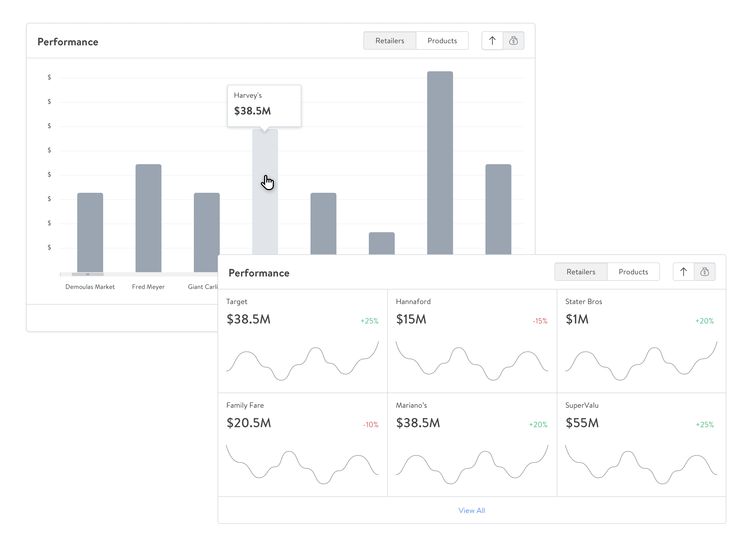Click the chart's horizontal scrollbar handle
Screen dimensions: 756x553
click(88, 274)
